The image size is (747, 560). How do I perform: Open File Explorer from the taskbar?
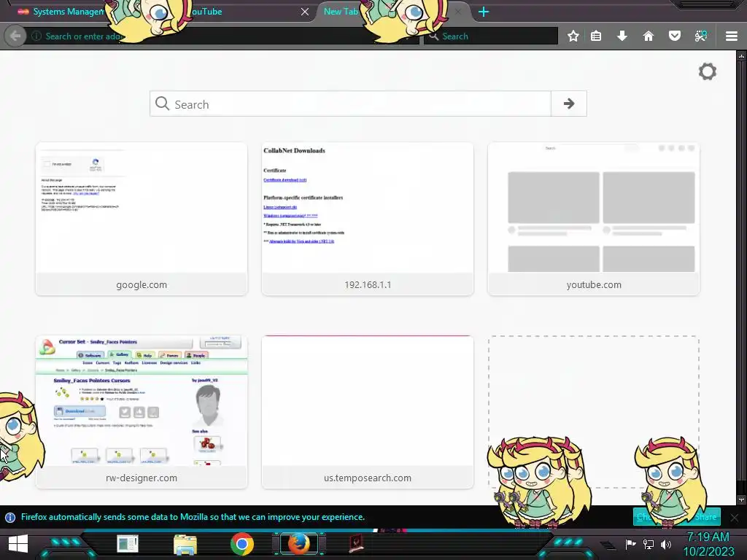click(x=185, y=545)
